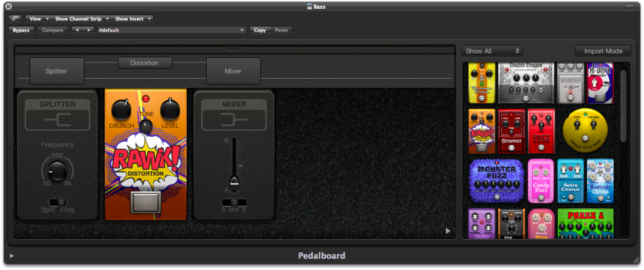Pick the purple Robo pedal in browser
The width and height of the screenshot is (644, 270).
click(482, 223)
